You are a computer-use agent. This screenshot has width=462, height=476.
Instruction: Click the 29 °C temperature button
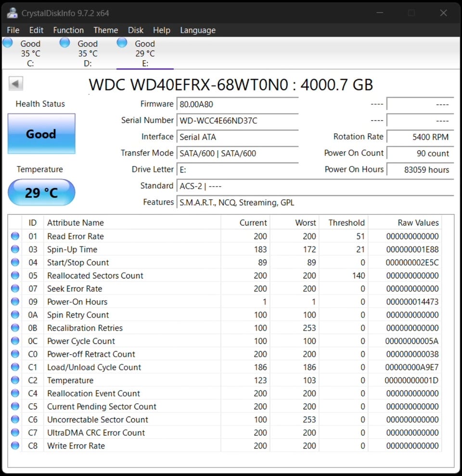pos(41,193)
